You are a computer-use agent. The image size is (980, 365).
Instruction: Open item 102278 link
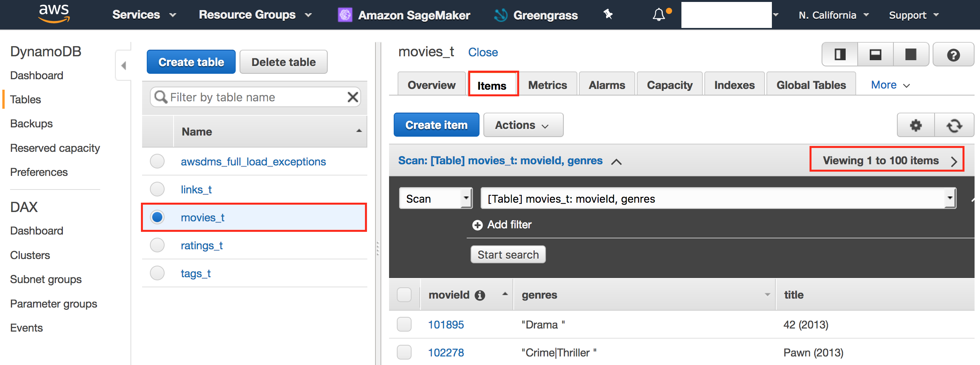pos(446,353)
